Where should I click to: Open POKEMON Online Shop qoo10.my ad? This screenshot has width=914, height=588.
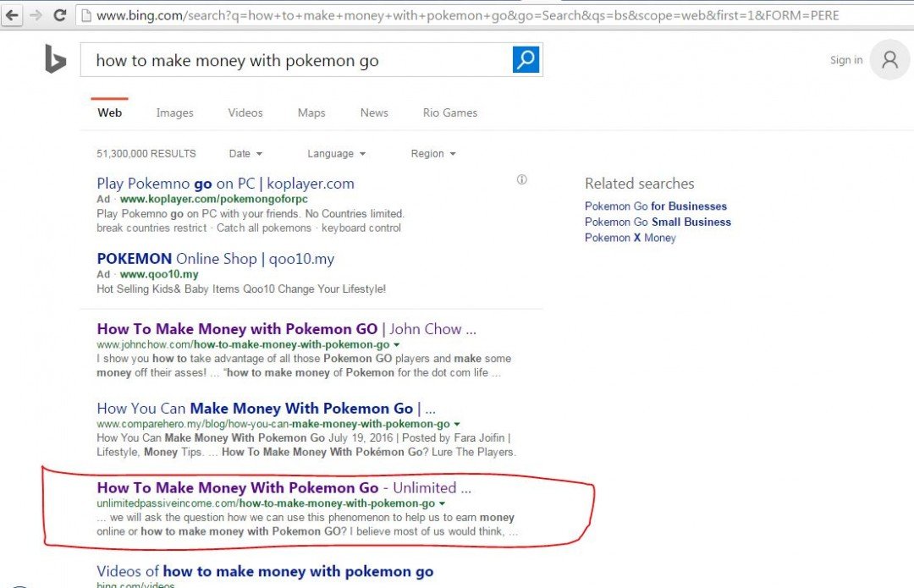[x=216, y=259]
